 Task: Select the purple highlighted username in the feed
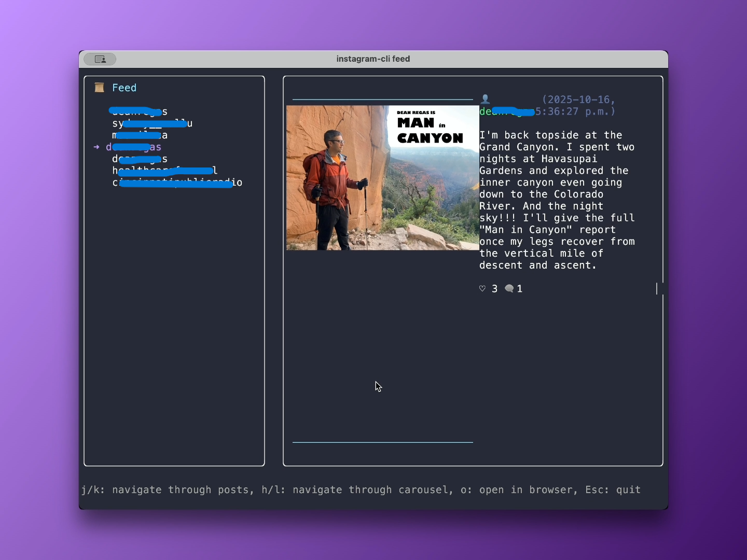[x=133, y=147]
